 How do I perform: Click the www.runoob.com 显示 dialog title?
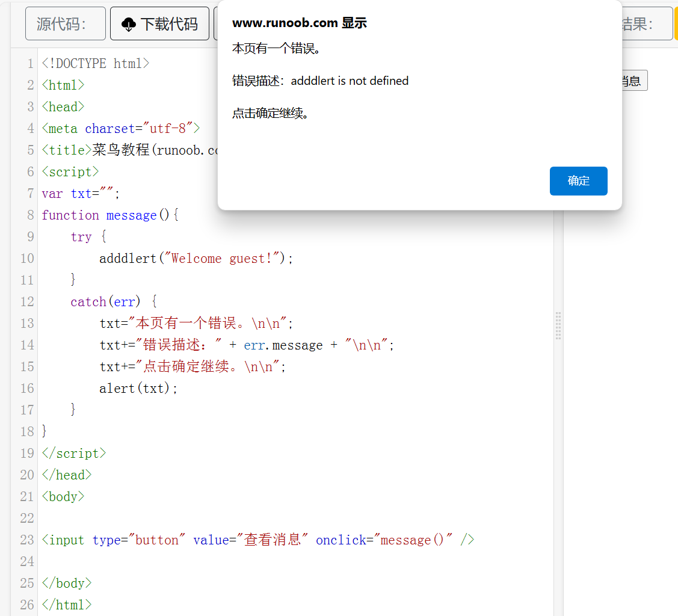(x=299, y=23)
